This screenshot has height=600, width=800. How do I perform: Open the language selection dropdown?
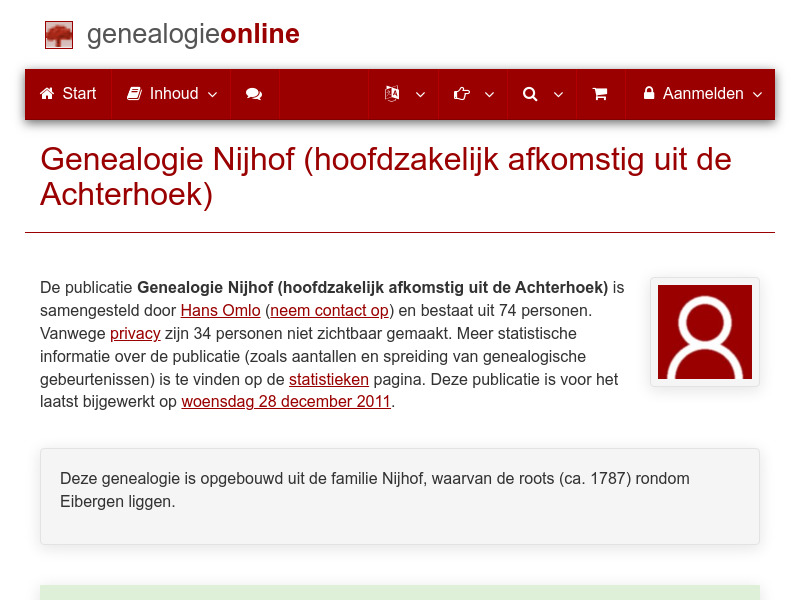click(x=420, y=96)
